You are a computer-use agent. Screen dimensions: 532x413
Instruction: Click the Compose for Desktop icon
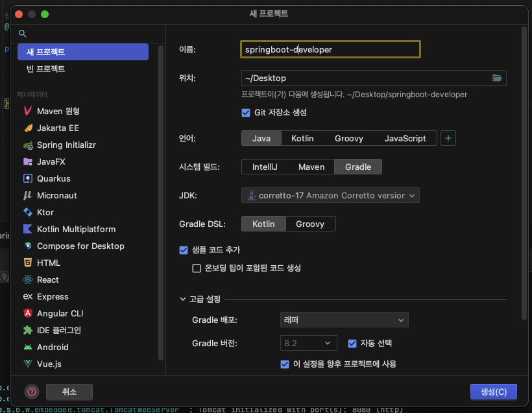pyautogui.click(x=28, y=246)
